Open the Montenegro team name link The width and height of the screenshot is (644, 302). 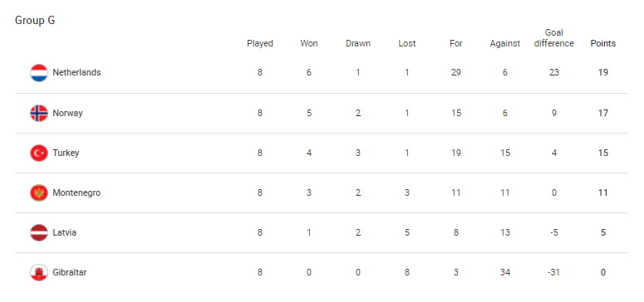76,192
